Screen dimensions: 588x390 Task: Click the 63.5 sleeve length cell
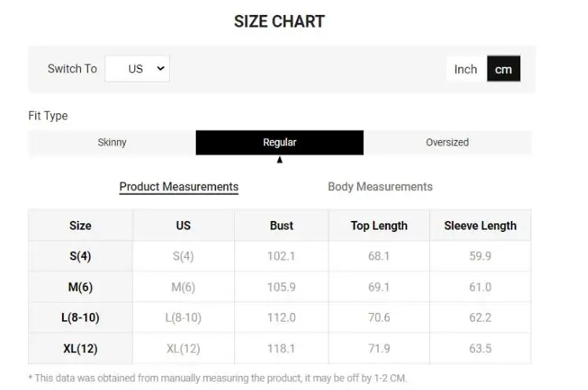(x=480, y=348)
